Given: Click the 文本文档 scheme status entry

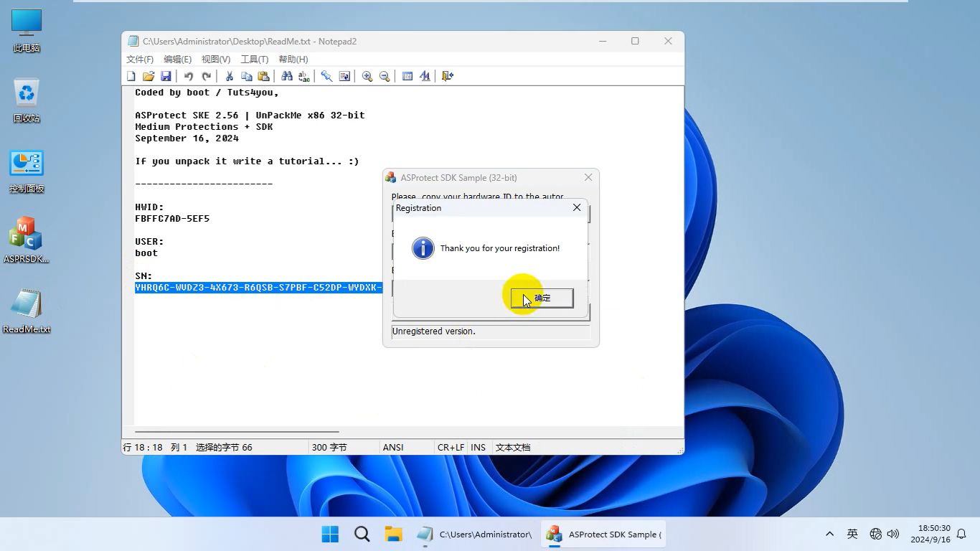Looking at the screenshot, I should [x=513, y=447].
